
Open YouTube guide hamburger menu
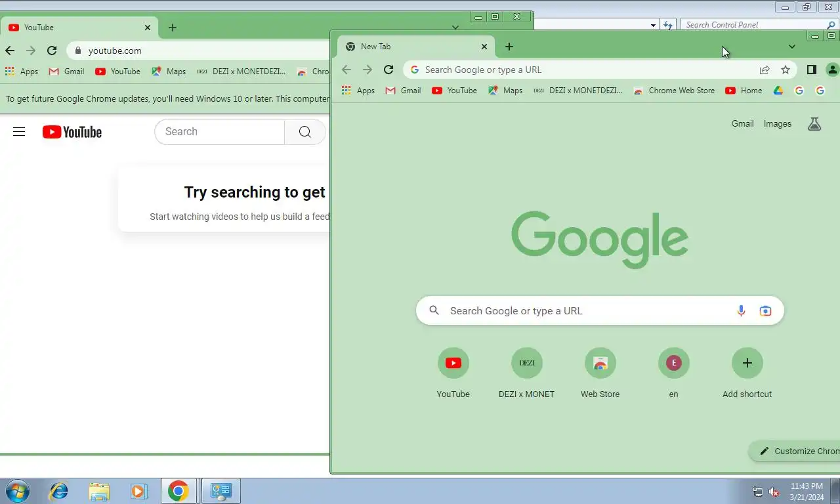click(x=19, y=132)
